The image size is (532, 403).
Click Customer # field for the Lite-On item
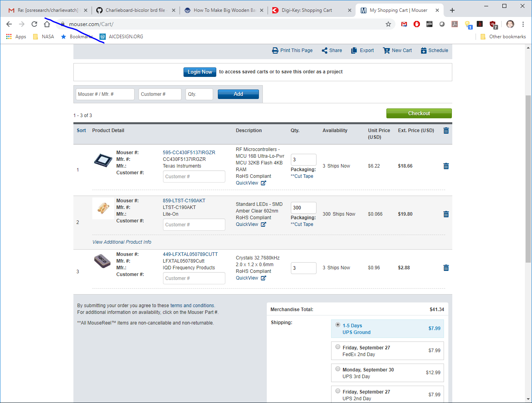[194, 225]
